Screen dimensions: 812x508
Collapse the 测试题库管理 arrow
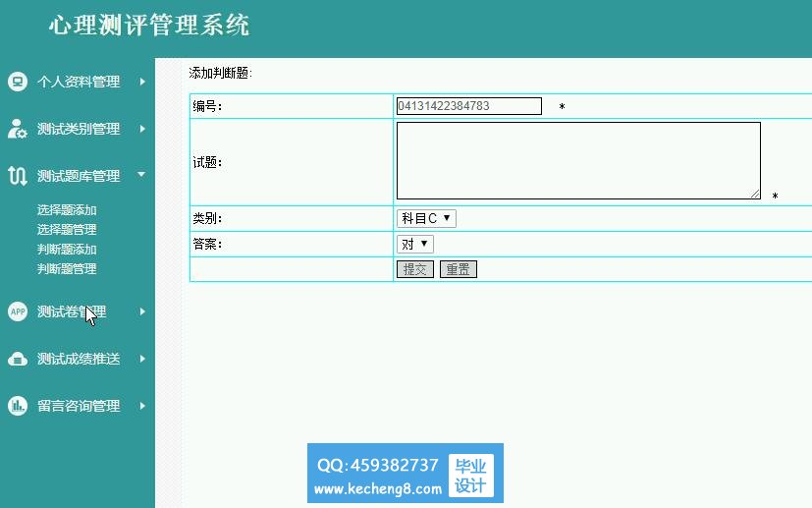[141, 175]
